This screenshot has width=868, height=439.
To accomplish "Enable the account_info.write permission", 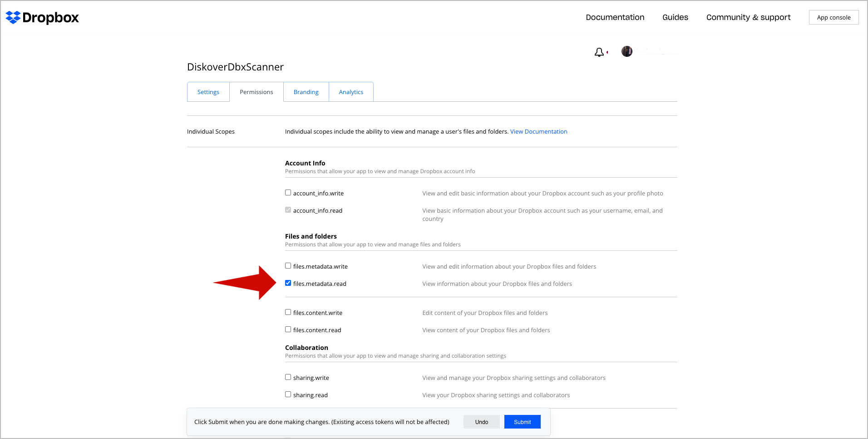I will coord(288,192).
